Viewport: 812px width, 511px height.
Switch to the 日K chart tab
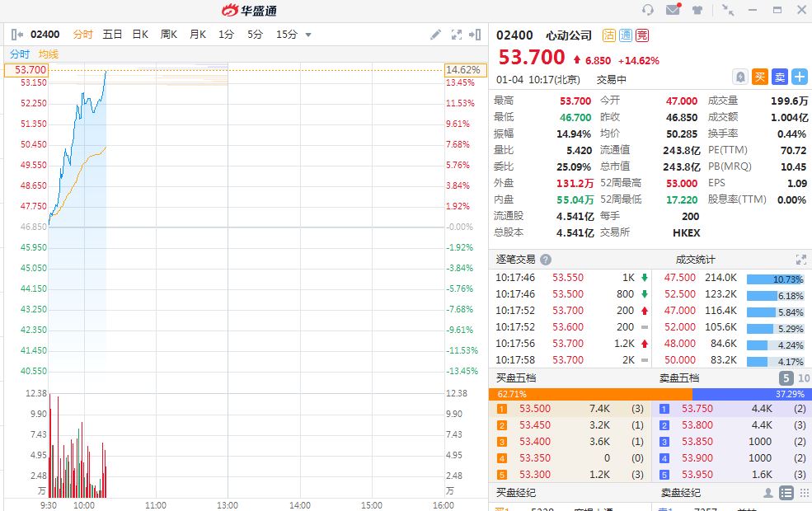[140, 35]
